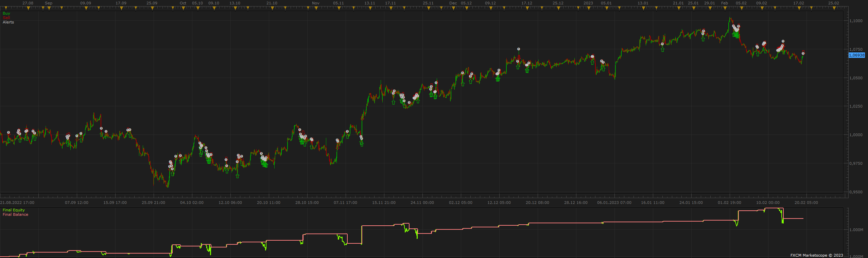This screenshot has height=258, width=868.
Task: Select yellow marker below 2023 label
Action: pyautogui.click(x=589, y=8)
